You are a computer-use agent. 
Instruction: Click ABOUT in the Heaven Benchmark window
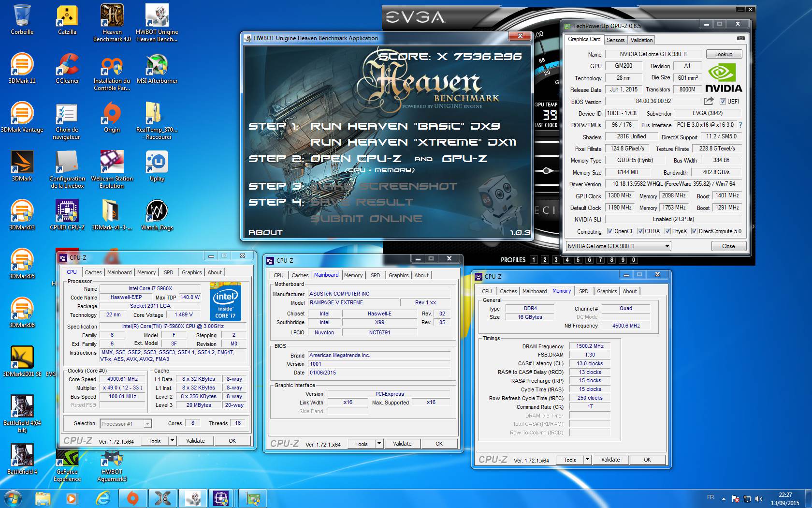265,233
